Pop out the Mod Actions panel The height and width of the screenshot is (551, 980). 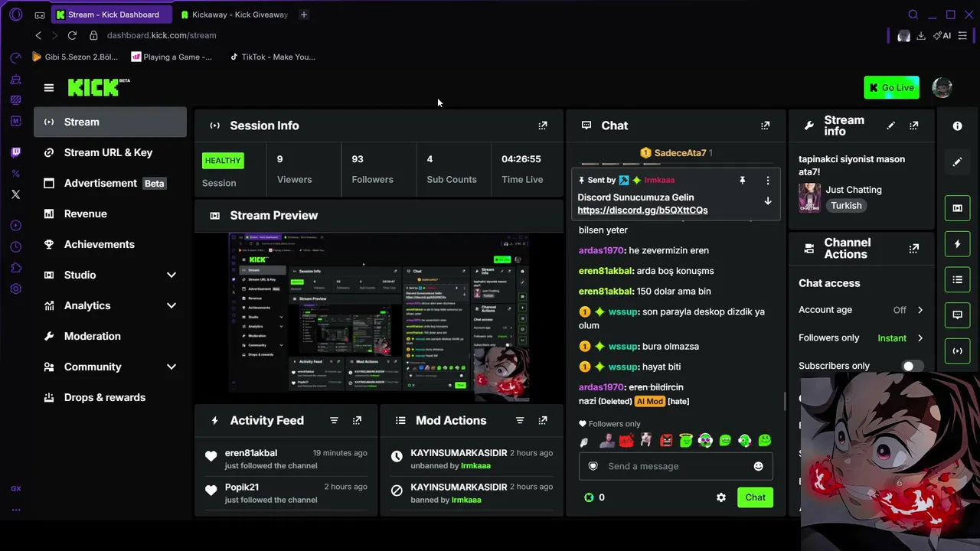pos(543,420)
